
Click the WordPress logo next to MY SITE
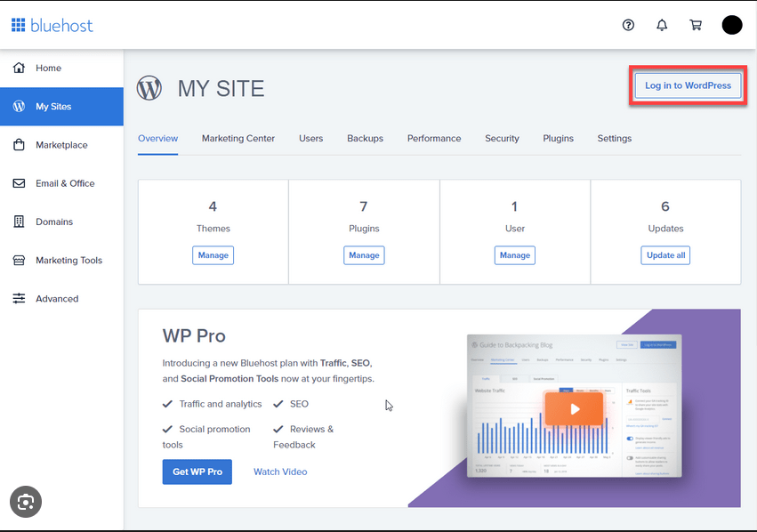point(149,88)
